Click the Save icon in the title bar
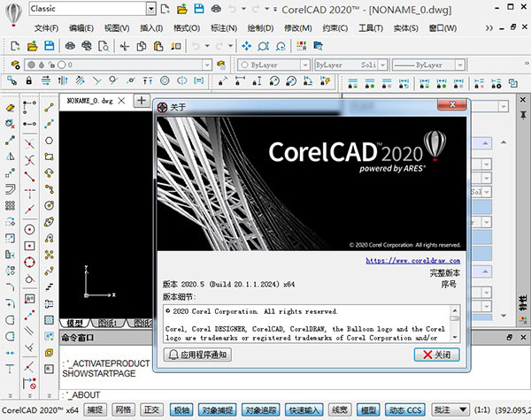Image resolution: width=531 pixels, height=420 pixels. pyautogui.click(x=201, y=8)
